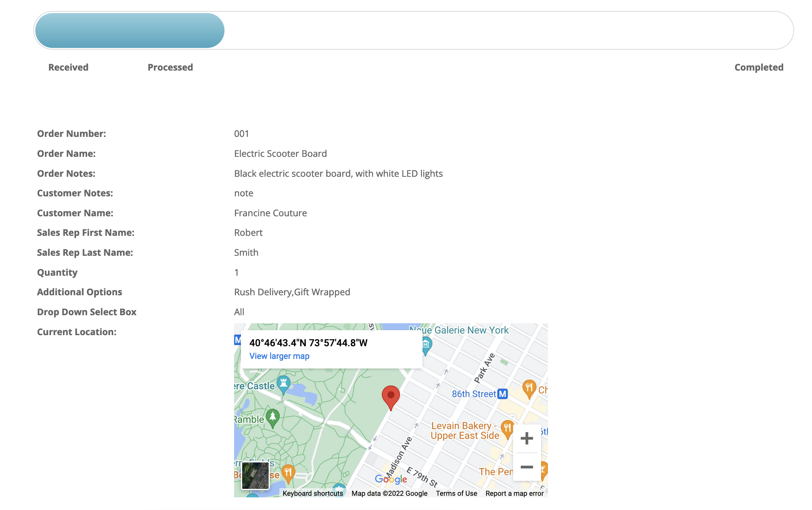Click the Completed status indicator
812x510 pixels.
click(759, 67)
